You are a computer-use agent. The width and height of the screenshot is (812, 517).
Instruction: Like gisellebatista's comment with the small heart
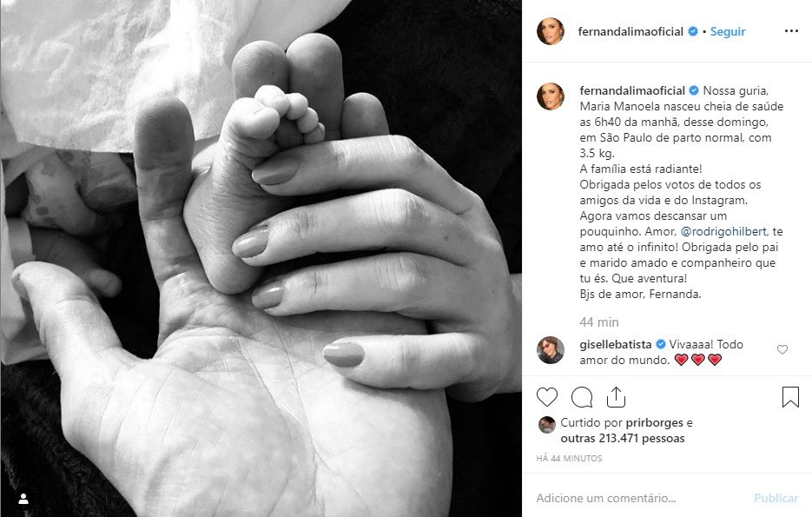click(782, 349)
